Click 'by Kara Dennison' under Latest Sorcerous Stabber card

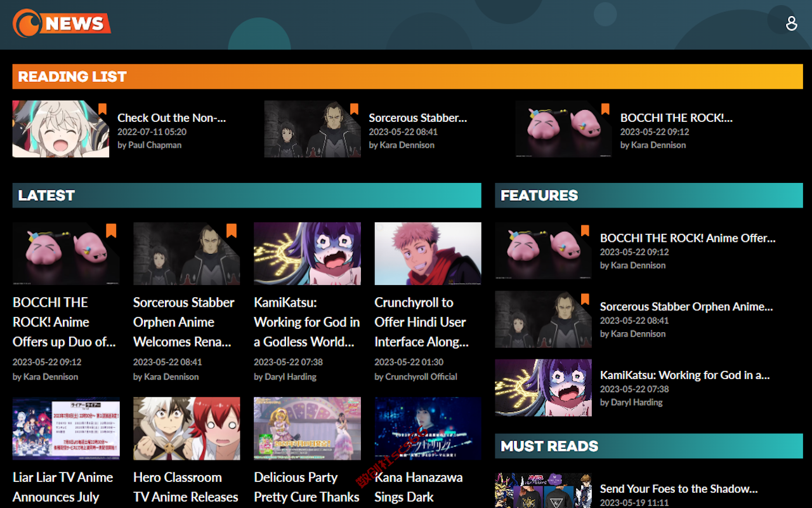pos(166,377)
